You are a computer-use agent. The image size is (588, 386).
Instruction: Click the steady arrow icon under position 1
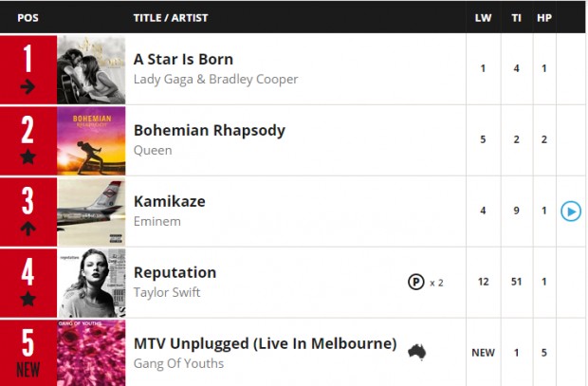click(28, 87)
